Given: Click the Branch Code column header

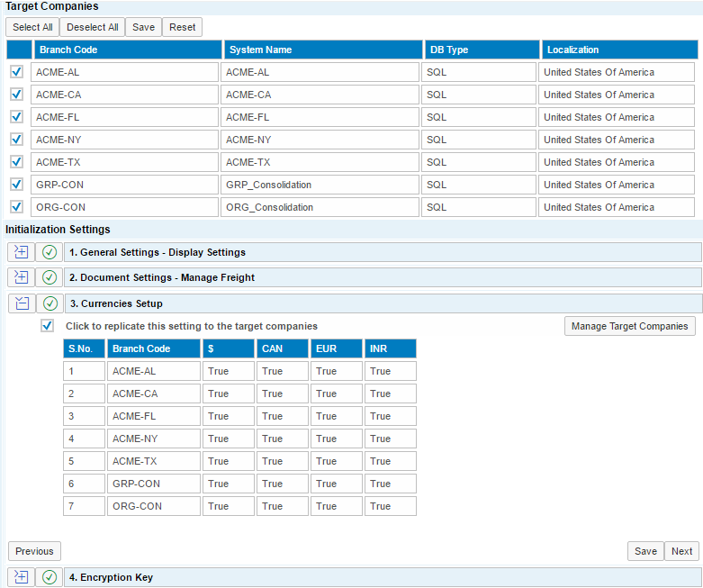Looking at the screenshot, I should 127,50.
